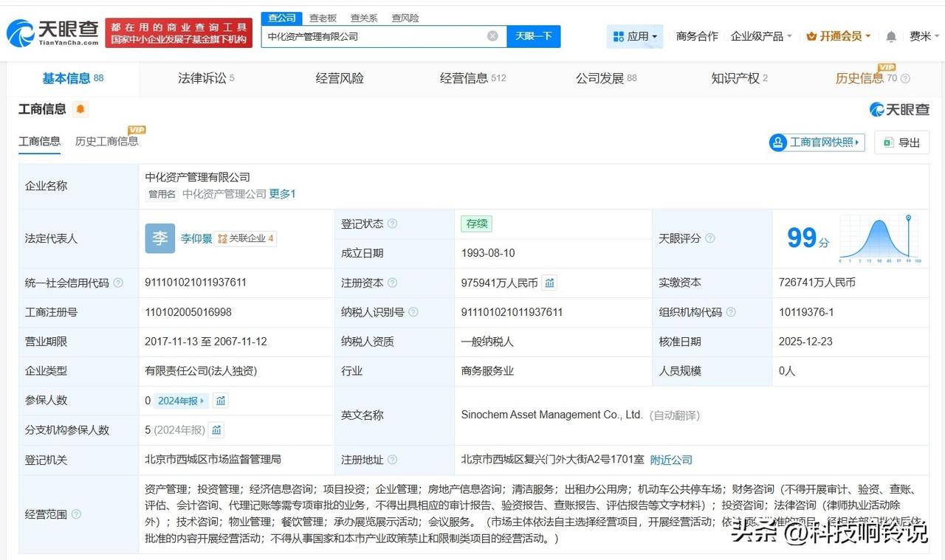945x560 pixels.
Task: Show help for 注册资本
Action: 392,283
